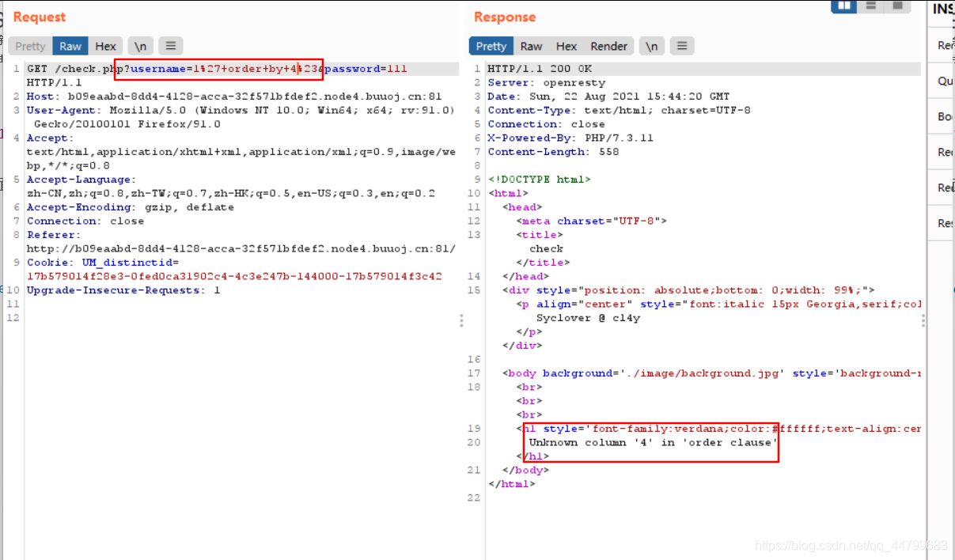Click the div style="position: absolute" line
Screen dimensions: 955x560
(x=688, y=290)
